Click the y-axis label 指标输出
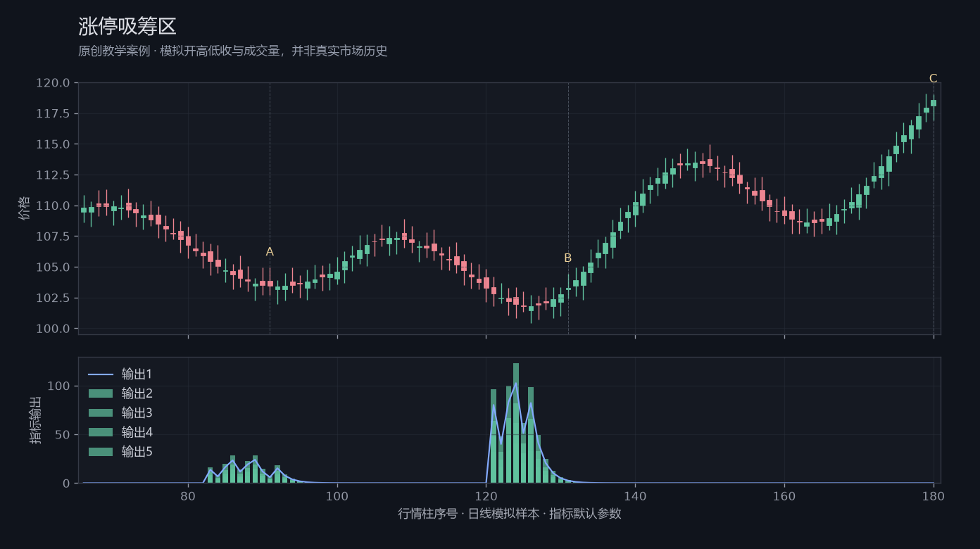 (35, 420)
